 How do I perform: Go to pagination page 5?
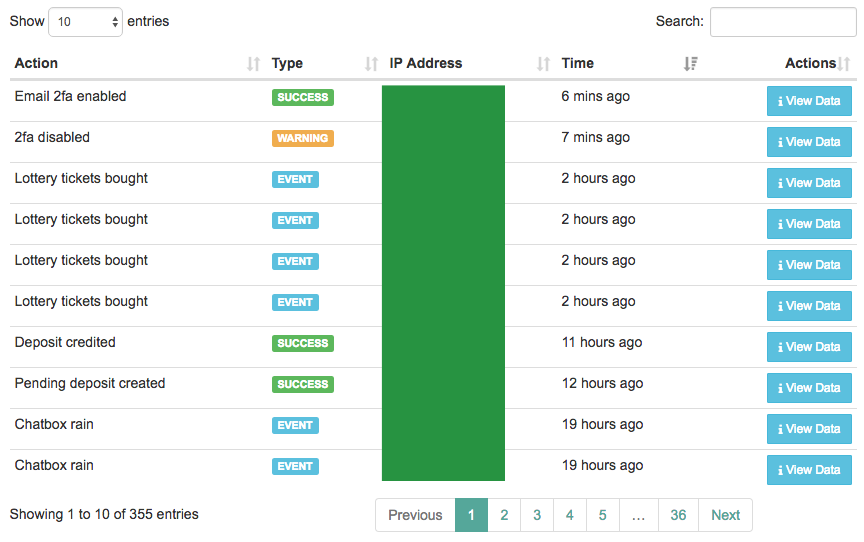coord(603,515)
